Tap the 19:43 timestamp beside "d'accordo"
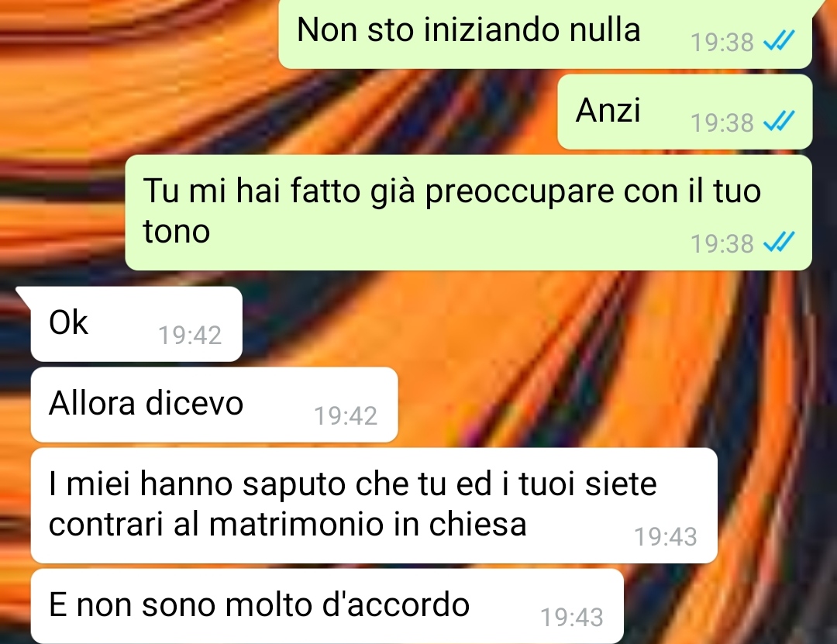 [x=572, y=618]
